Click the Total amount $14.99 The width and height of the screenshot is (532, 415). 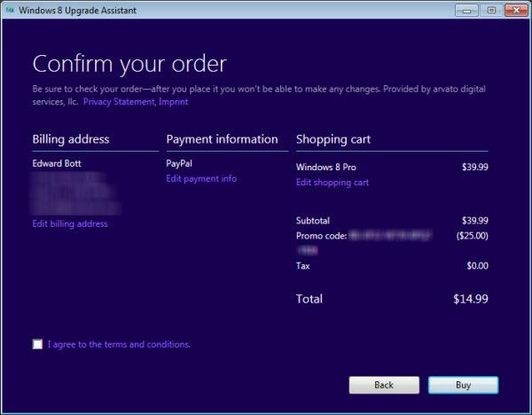(471, 299)
